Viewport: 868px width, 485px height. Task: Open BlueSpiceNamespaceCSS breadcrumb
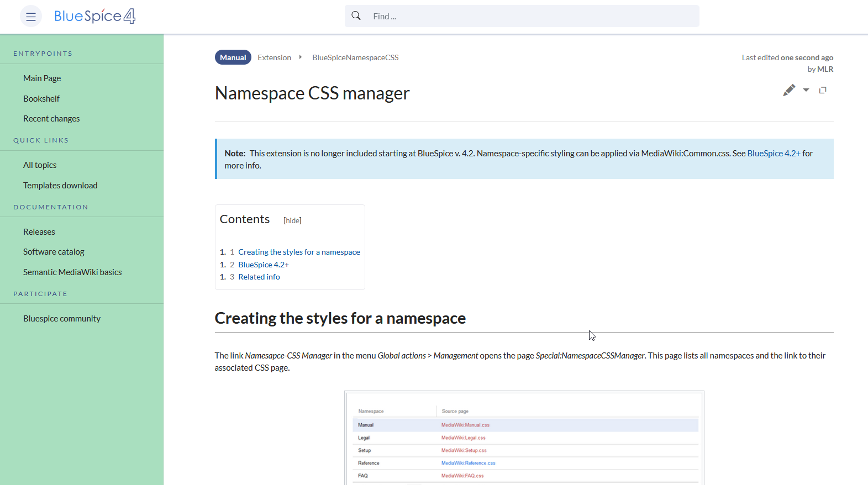[x=355, y=57]
